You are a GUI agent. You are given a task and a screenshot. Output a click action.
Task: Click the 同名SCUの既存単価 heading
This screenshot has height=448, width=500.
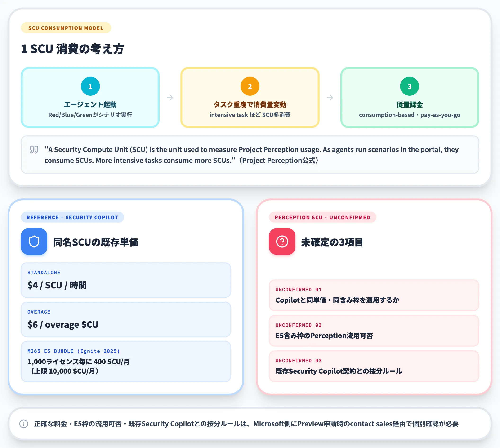point(96,242)
